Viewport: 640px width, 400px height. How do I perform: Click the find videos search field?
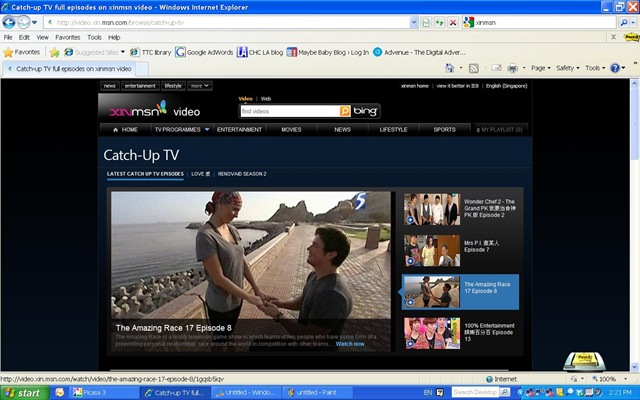290,111
